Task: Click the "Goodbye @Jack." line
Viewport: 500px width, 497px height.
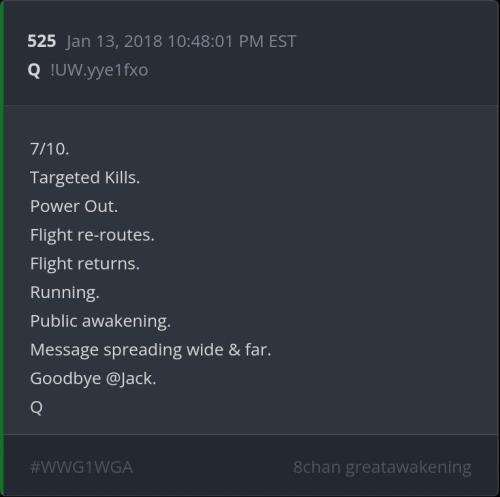Action: tap(93, 379)
